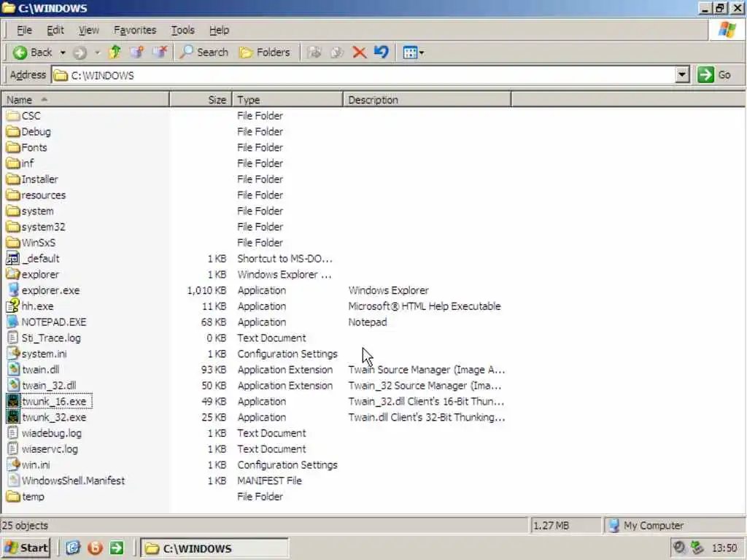Click the 13:50 system clock
Viewport: 747px width, 560px height.
(724, 548)
